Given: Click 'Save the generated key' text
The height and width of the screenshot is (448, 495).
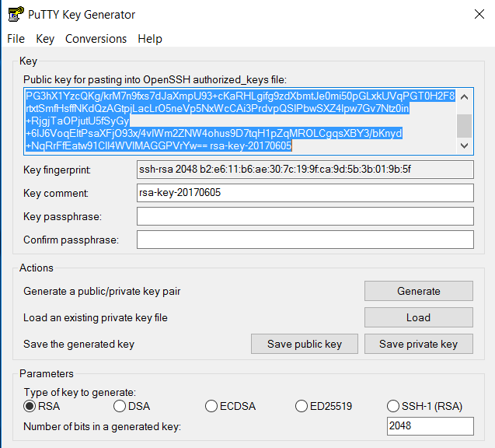Looking at the screenshot, I should [79, 344].
